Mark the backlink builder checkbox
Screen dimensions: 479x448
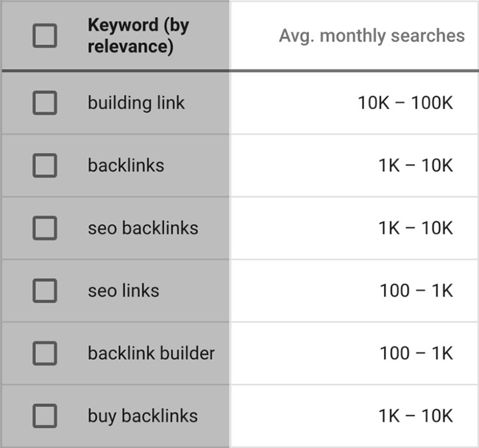45,353
